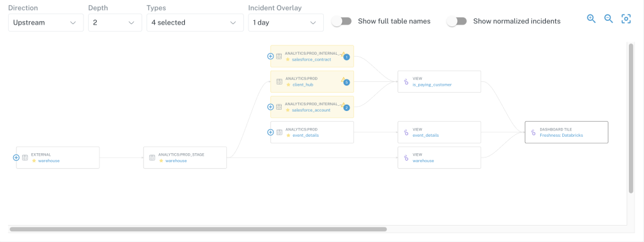Viewport: 644px width, 242px height.
Task: Click the view icon on VIEW warehouse node
Action: coord(406,158)
